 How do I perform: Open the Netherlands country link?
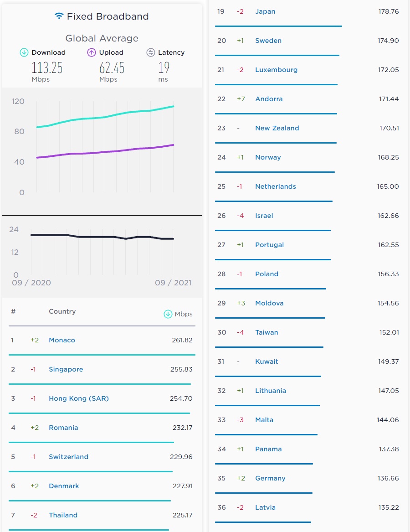[276, 186]
